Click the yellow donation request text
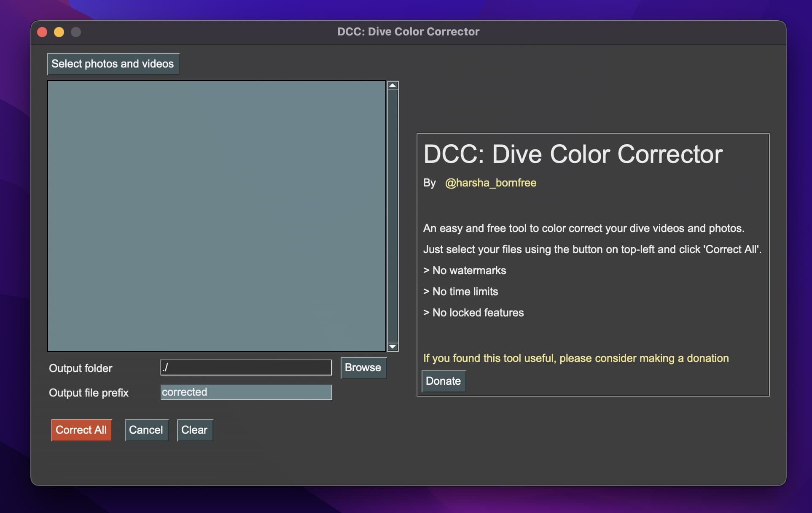 pyautogui.click(x=575, y=358)
